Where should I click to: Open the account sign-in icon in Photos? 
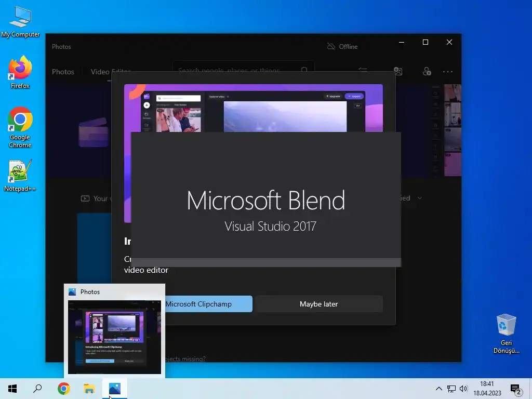pos(427,71)
